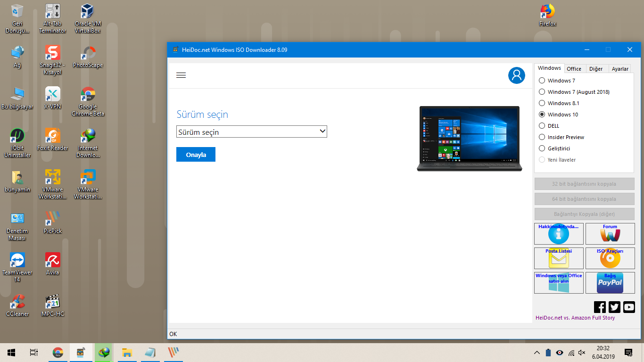Switch to the Ayarlar tab
644x362 pixels.
coord(620,69)
